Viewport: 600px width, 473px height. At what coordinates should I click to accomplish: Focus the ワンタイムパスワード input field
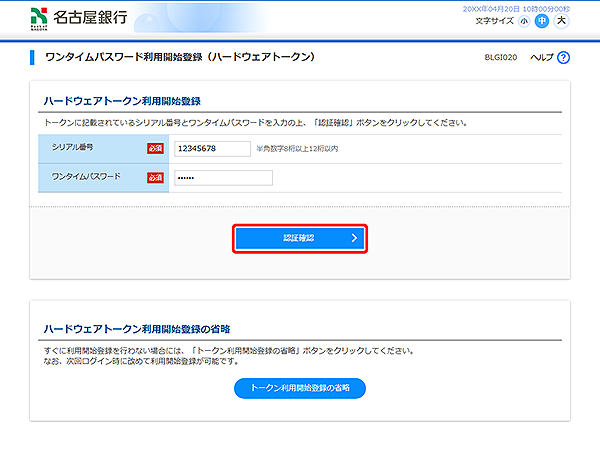(222, 177)
